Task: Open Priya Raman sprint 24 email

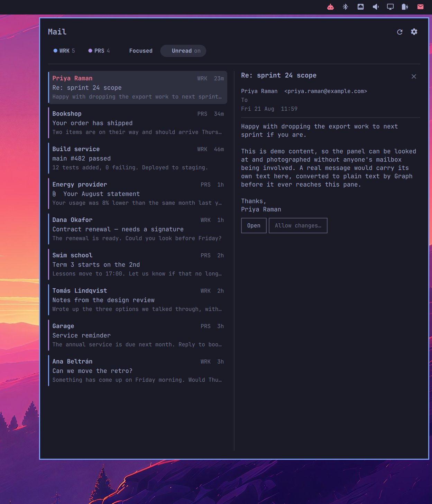Action: (138, 87)
